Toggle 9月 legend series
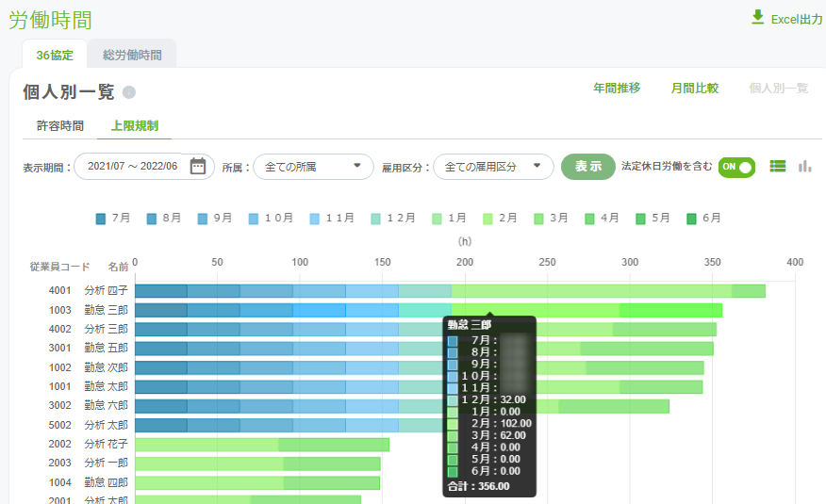826x504 pixels. point(215,218)
